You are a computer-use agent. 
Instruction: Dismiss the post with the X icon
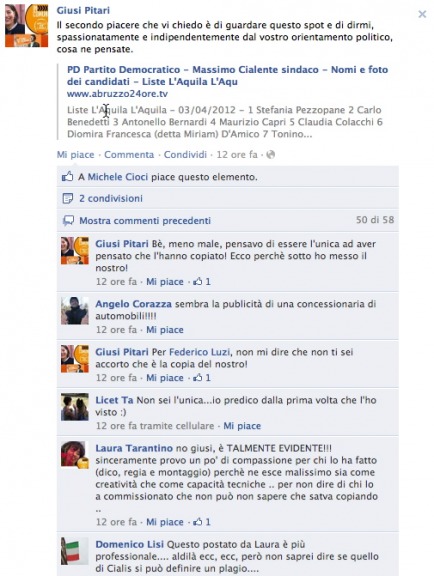pyautogui.click(x=422, y=14)
